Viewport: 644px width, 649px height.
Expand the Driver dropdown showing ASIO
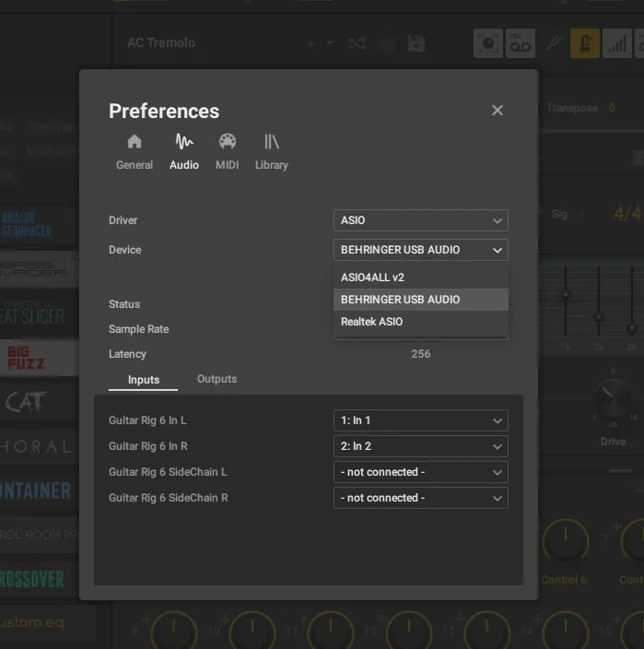[420, 220]
